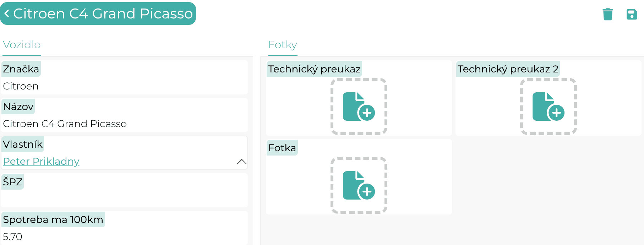Click the empty ŠPZ input field
Screen dimensions: 644x245
tap(124, 199)
